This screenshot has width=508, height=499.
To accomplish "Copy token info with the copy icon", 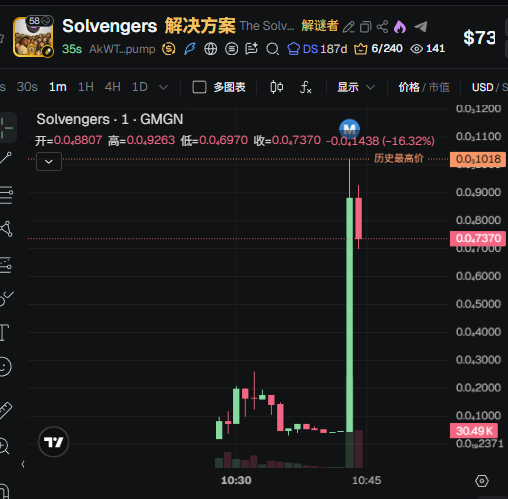I will [x=366, y=27].
